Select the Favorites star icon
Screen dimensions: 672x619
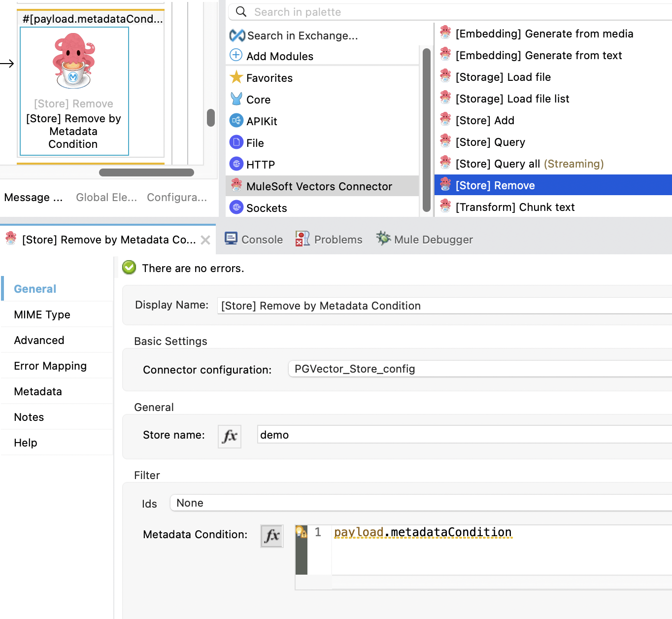click(236, 77)
